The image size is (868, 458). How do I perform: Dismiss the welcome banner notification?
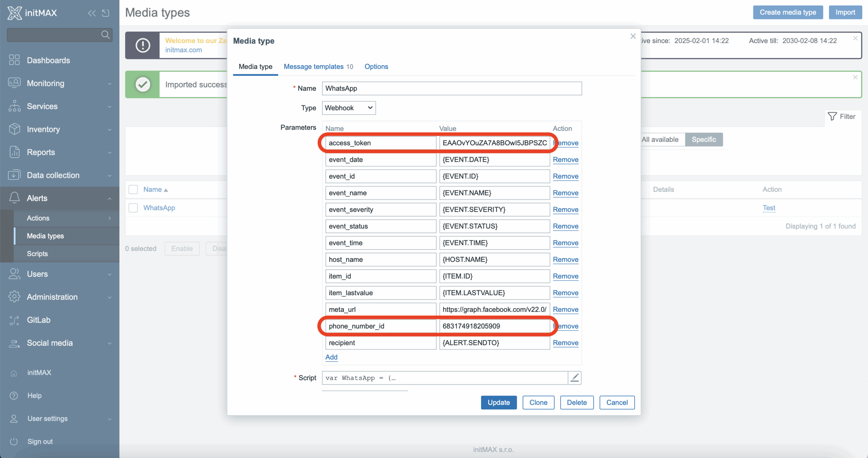tap(855, 38)
